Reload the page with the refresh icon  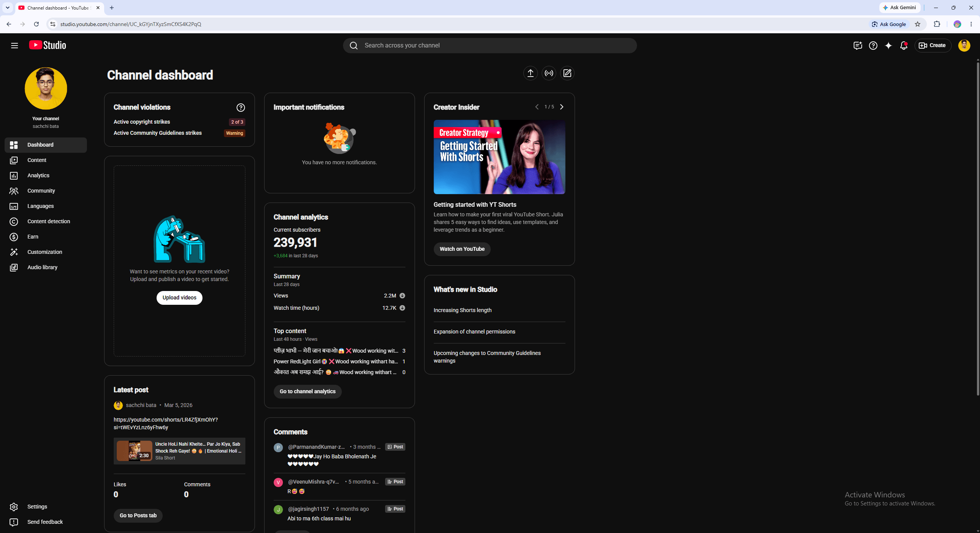36,24
